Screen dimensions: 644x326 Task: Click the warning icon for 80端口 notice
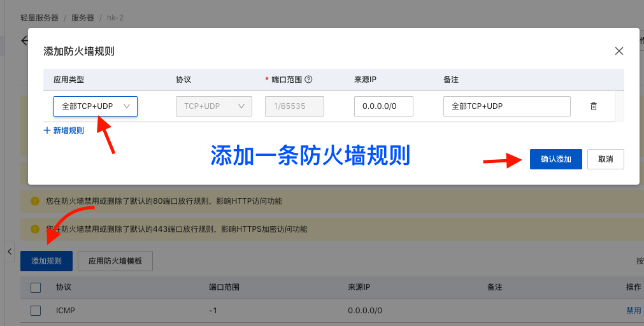[x=35, y=201]
